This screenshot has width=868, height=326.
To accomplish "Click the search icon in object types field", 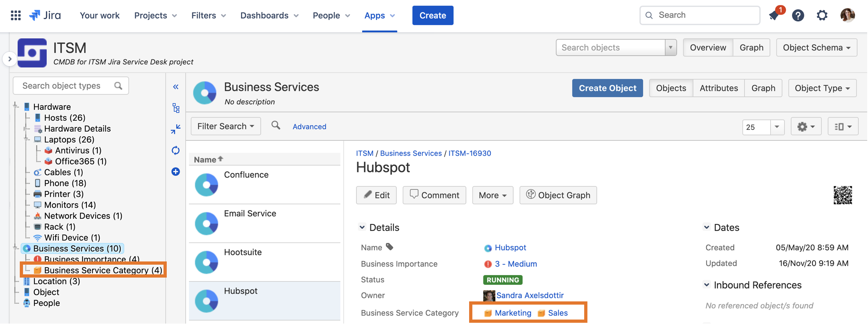I will pyautogui.click(x=118, y=86).
